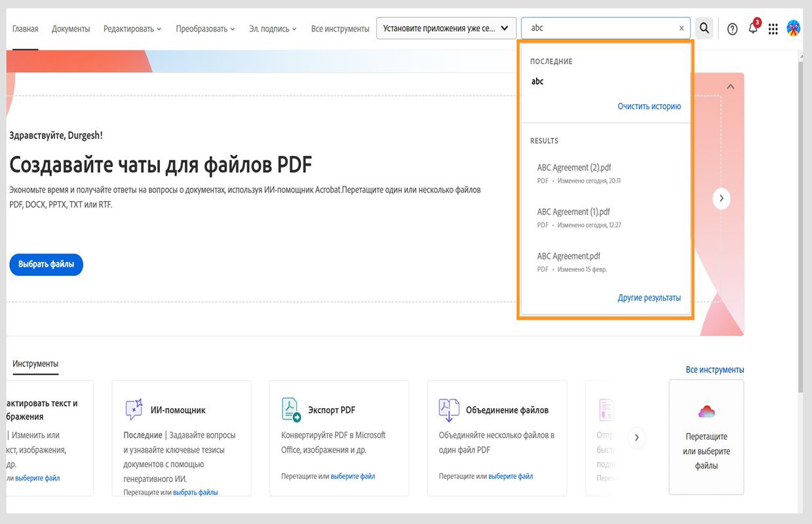Click выбрать файлы link in ИИ-помощник card
This screenshot has height=524, width=812.
point(195,492)
